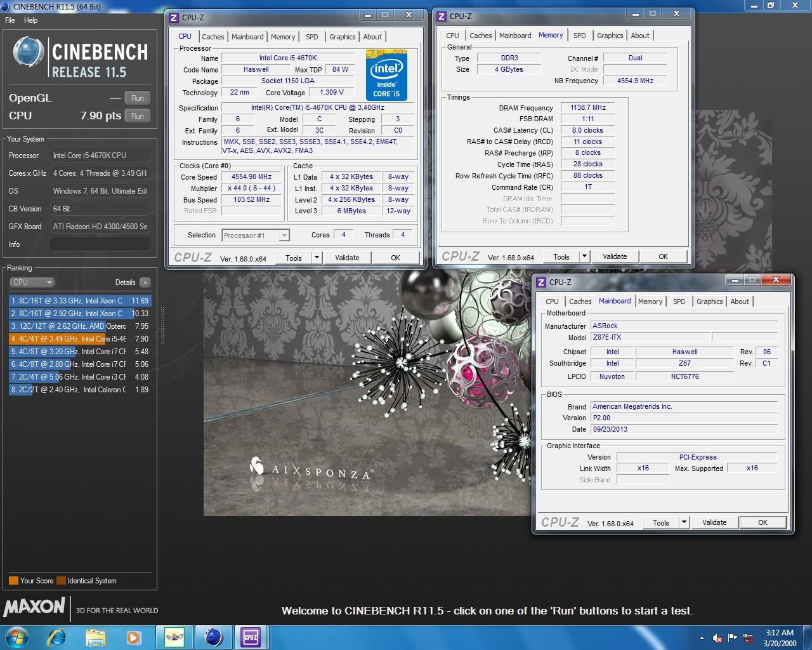Run the CPU benchmark
The height and width of the screenshot is (650, 812).
[x=138, y=116]
